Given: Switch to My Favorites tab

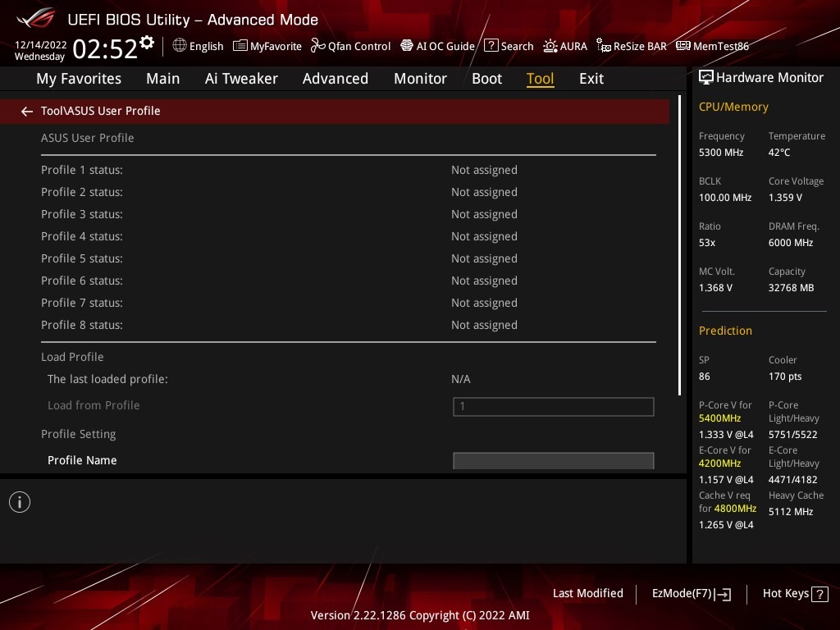Looking at the screenshot, I should (x=79, y=79).
